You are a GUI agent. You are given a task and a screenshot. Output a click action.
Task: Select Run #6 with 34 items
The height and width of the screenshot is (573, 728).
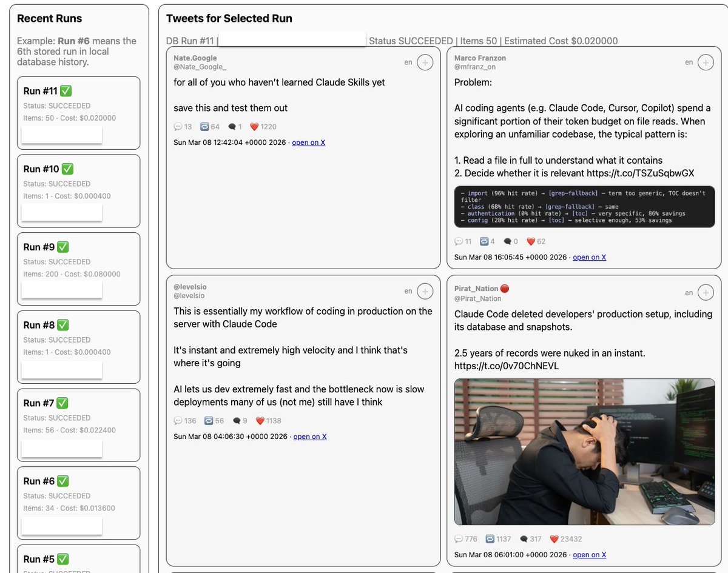click(78, 503)
